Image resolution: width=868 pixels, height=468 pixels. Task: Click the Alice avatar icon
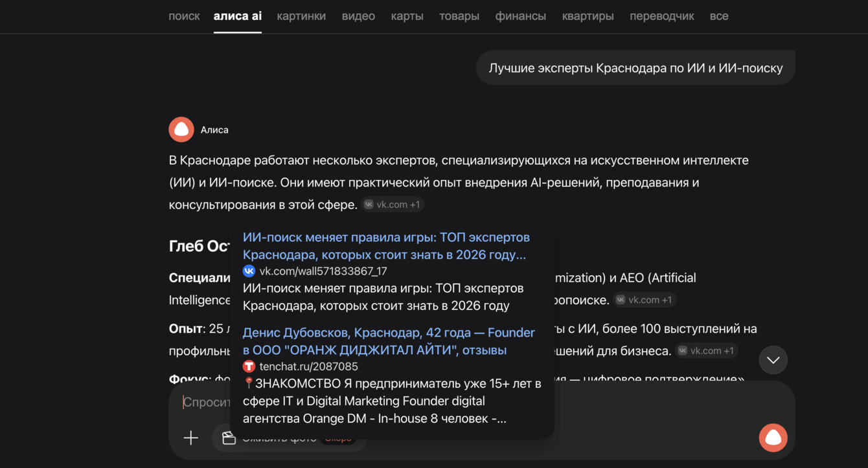(181, 129)
